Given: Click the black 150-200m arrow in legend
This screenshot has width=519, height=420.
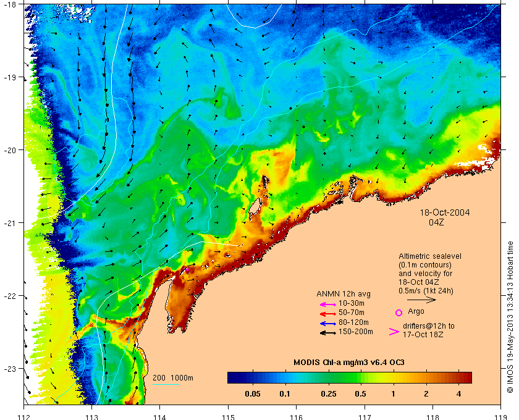Looking at the screenshot, I should click(x=328, y=333).
